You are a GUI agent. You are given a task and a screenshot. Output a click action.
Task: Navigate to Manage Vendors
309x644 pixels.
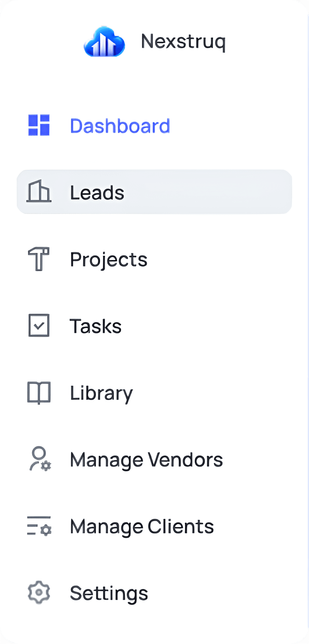[146, 459]
